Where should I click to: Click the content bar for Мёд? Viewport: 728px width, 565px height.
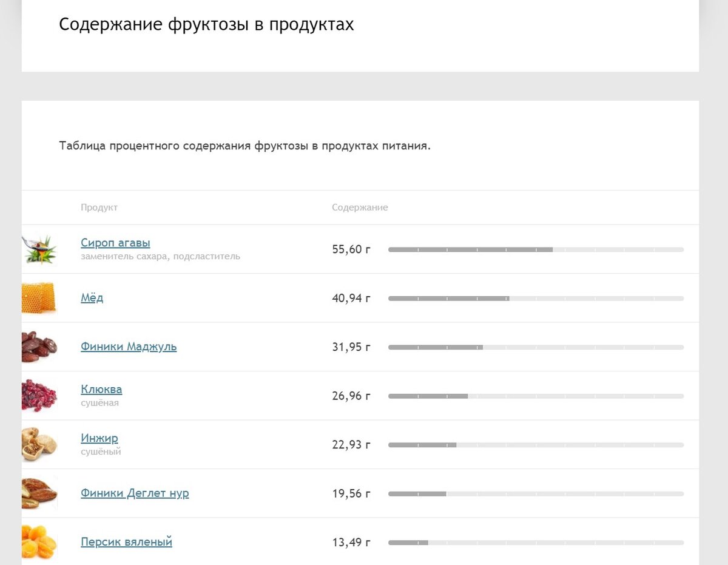click(x=536, y=299)
